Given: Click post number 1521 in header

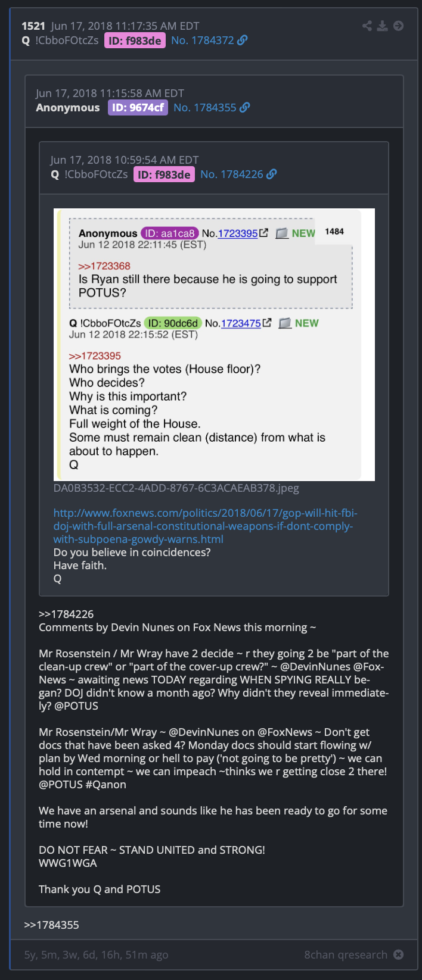Looking at the screenshot, I should (33, 26).
